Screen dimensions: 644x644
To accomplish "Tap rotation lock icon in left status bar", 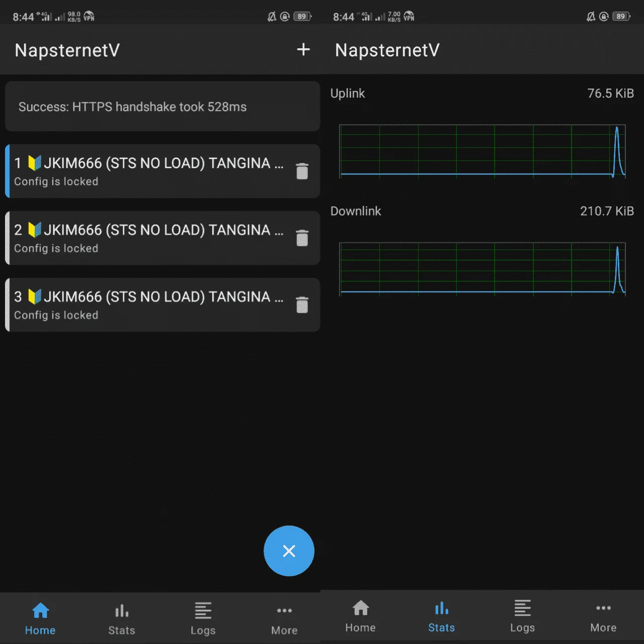I will pos(285,17).
